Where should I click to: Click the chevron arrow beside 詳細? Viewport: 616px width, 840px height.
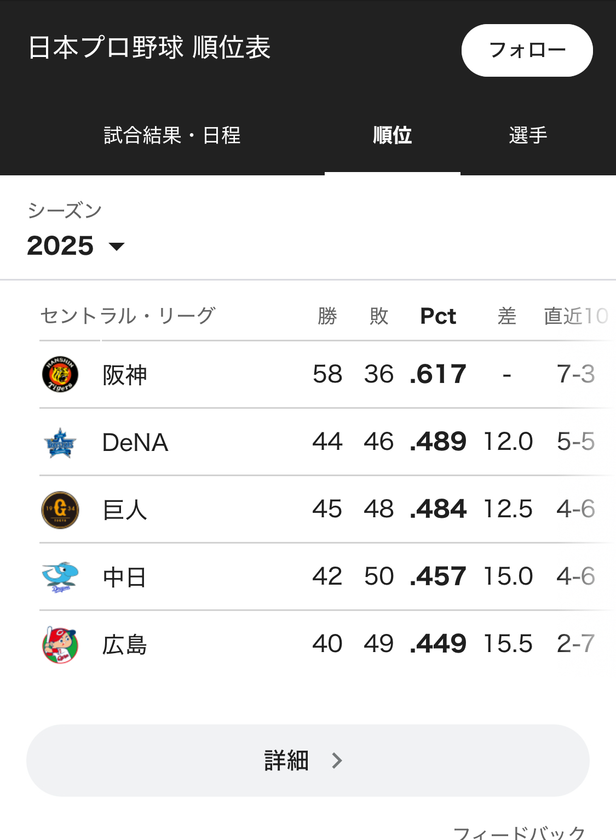pos(337,761)
